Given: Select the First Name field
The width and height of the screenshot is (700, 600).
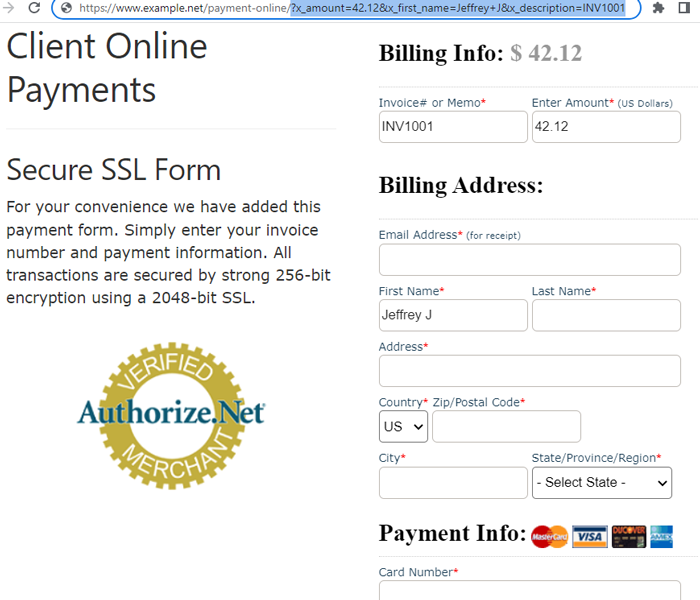Looking at the screenshot, I should [453, 315].
